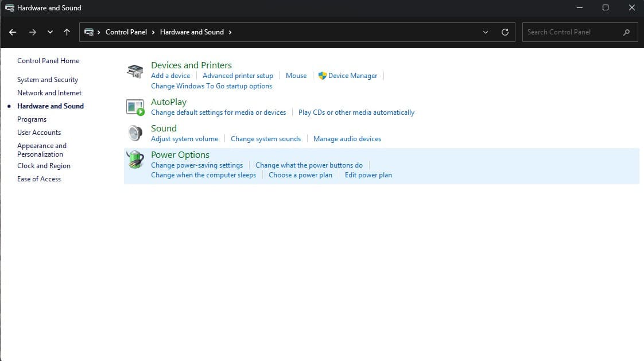Open the Sound heading
644x361 pixels.
[164, 129]
